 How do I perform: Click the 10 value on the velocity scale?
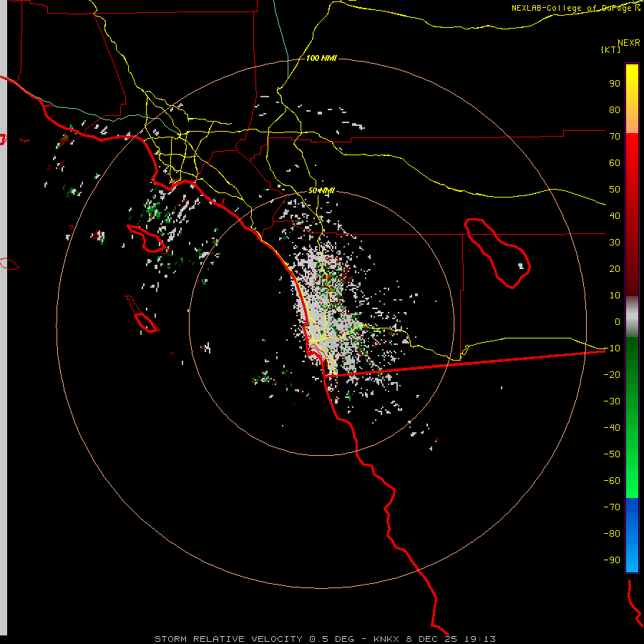[x=615, y=296]
